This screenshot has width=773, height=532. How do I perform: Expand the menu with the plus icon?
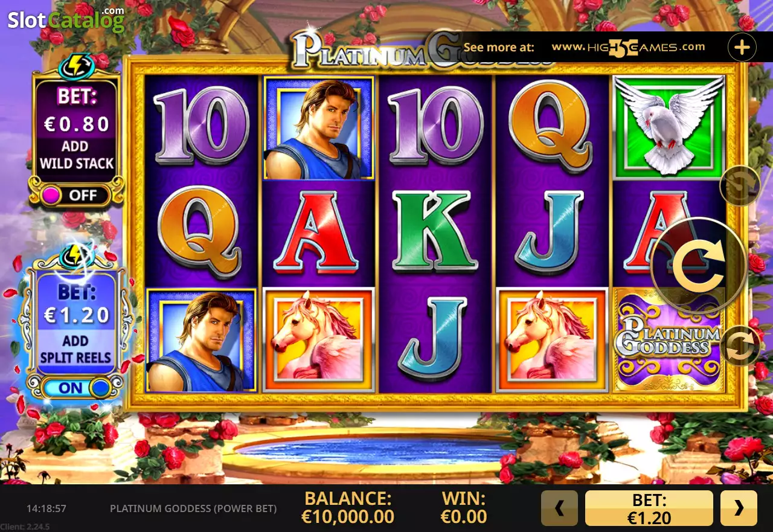click(x=742, y=47)
